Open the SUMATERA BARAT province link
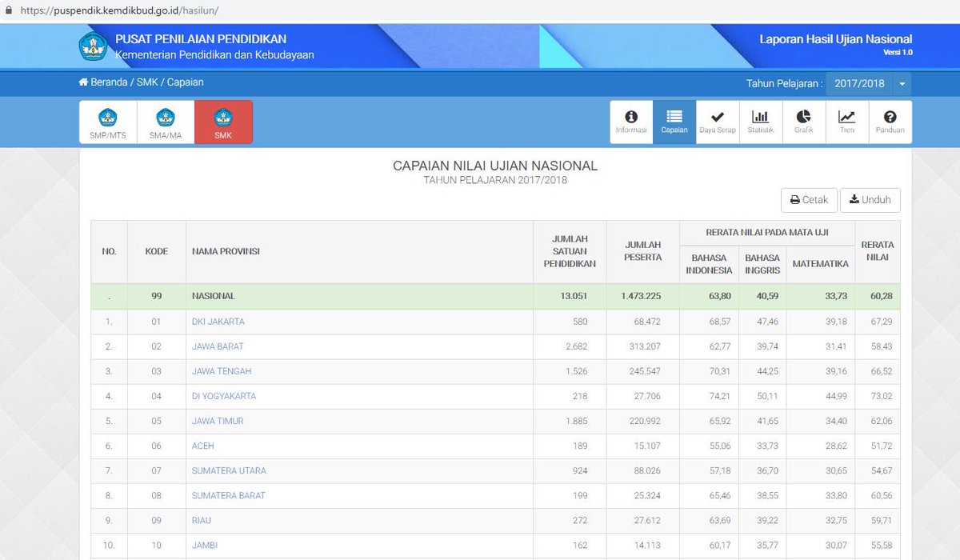The width and height of the screenshot is (960, 560). (228, 495)
